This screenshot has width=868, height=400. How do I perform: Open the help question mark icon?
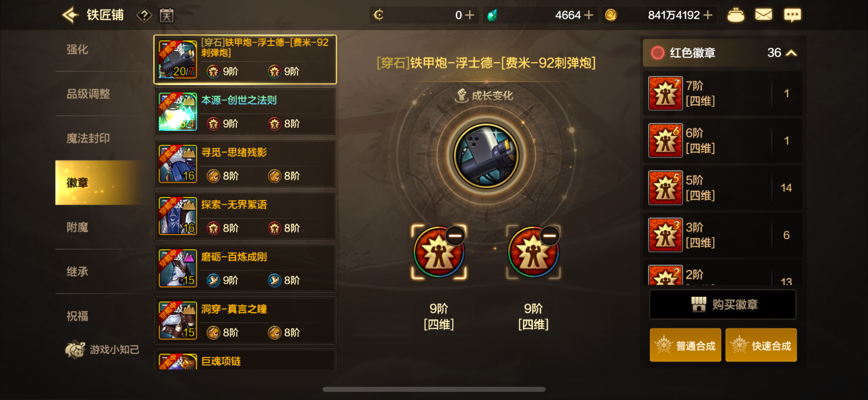(144, 16)
